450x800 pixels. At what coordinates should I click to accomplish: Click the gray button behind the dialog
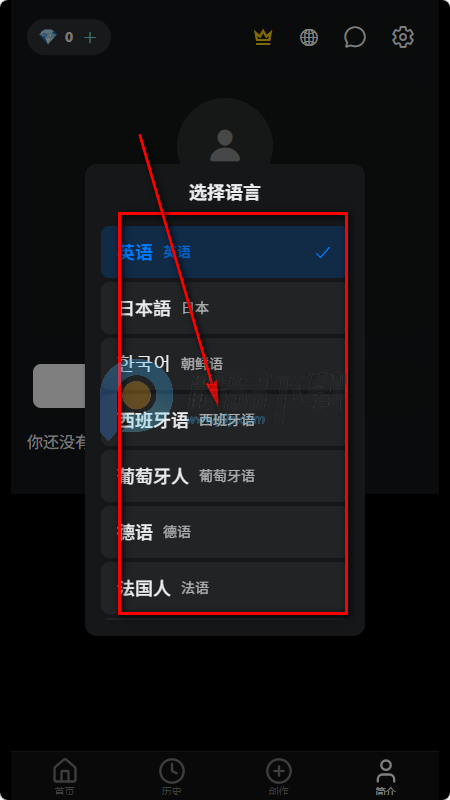point(59,386)
